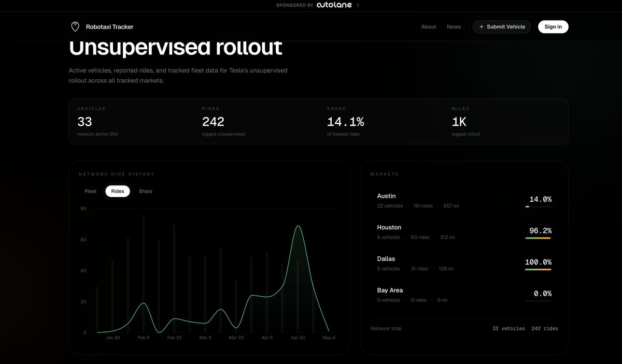Click the Feb 9 x-axis label
Screen dimensions: 622x364
coord(144,338)
